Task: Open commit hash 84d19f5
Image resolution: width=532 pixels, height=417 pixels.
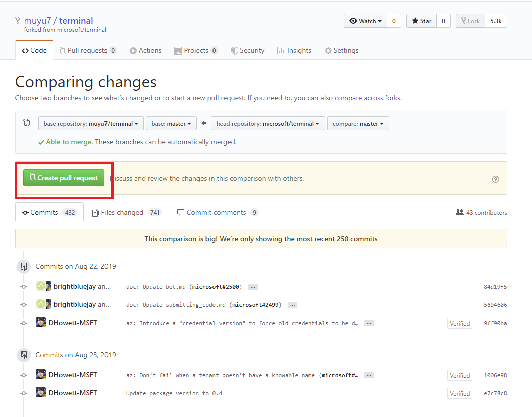Action: click(x=495, y=287)
